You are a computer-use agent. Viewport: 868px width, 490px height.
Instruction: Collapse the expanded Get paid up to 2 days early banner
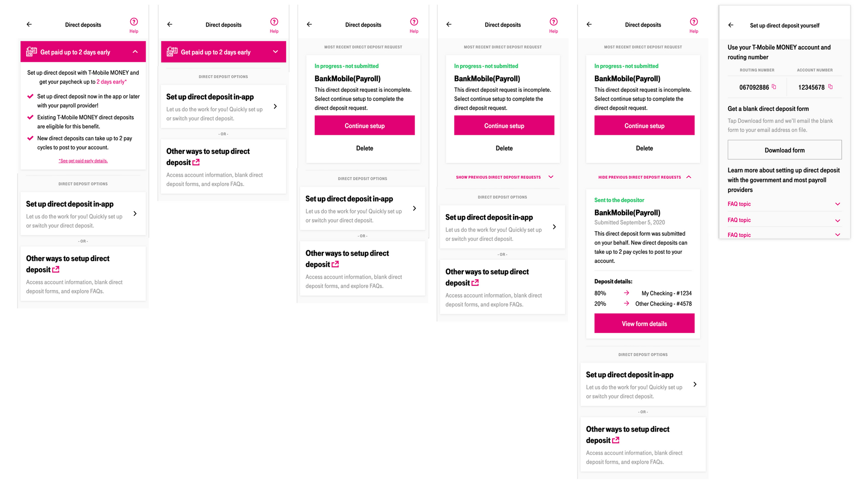135,52
